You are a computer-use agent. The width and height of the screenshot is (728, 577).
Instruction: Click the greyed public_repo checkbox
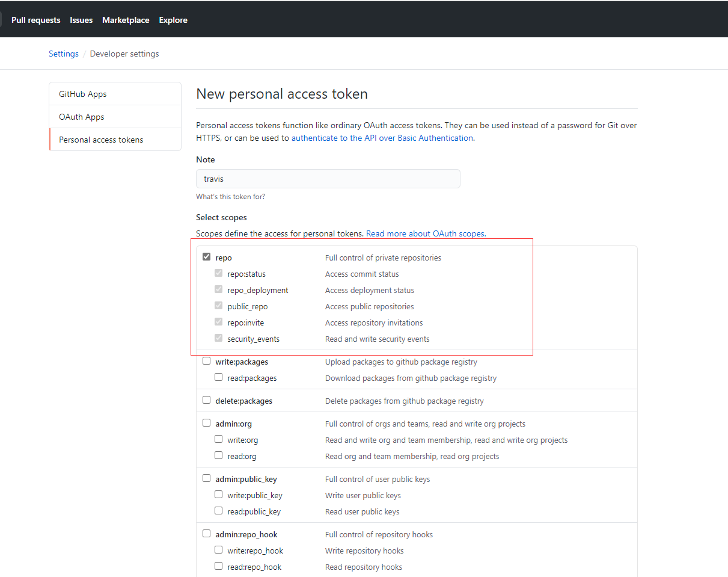pos(219,306)
